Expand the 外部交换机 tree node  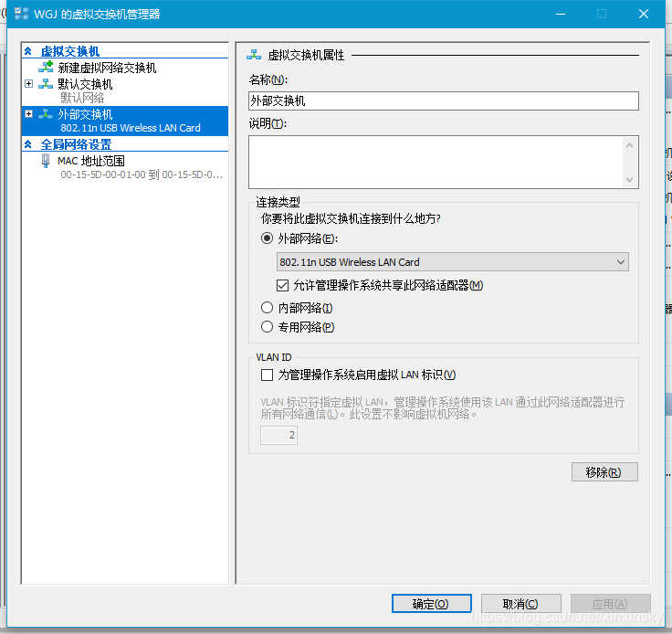[x=29, y=114]
